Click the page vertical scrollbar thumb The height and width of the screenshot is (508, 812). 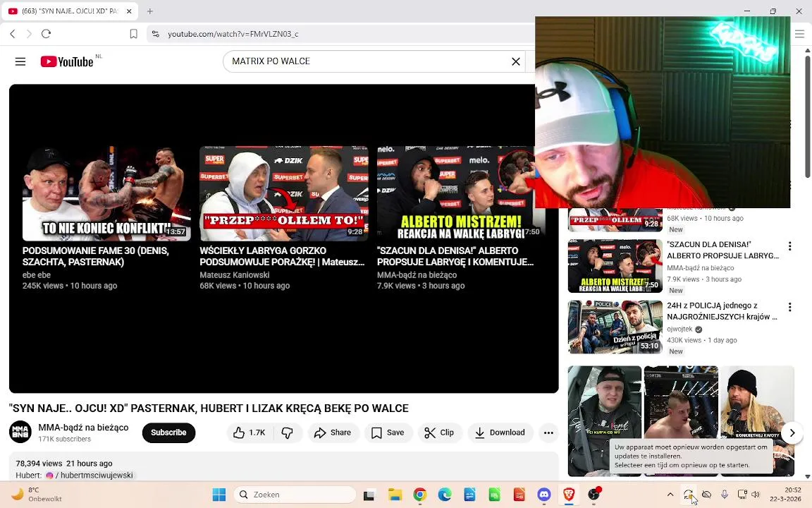[x=807, y=116]
